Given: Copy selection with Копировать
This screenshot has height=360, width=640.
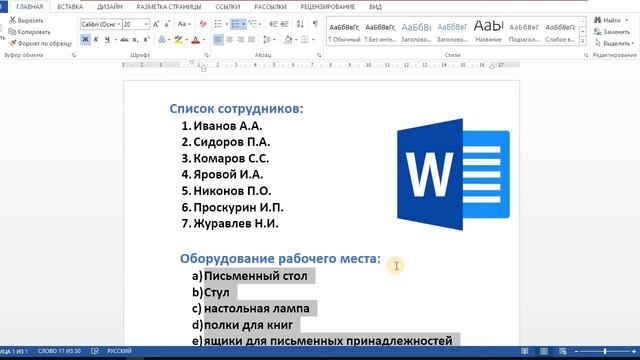Looking at the screenshot, I should 30,32.
